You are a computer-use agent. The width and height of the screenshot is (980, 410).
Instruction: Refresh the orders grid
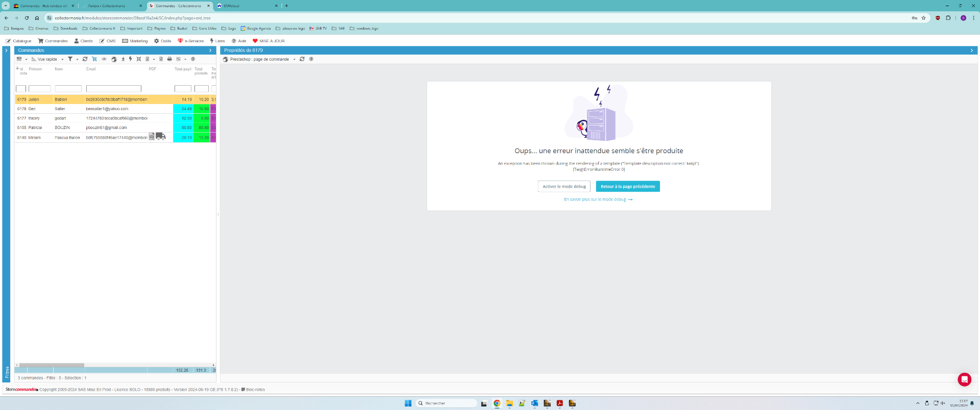point(85,59)
